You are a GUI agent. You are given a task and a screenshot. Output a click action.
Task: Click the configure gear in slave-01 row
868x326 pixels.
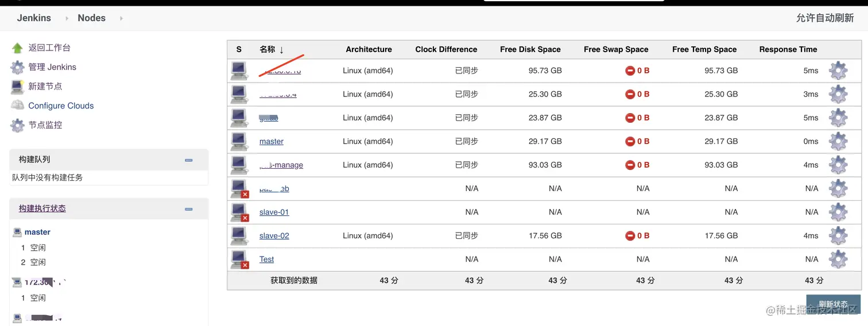coord(838,212)
